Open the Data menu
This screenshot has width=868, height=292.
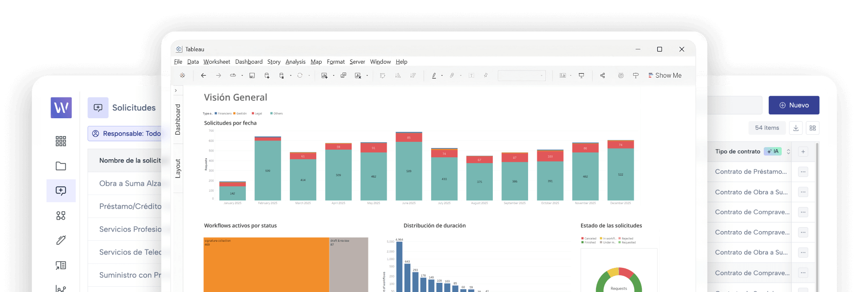coord(193,62)
